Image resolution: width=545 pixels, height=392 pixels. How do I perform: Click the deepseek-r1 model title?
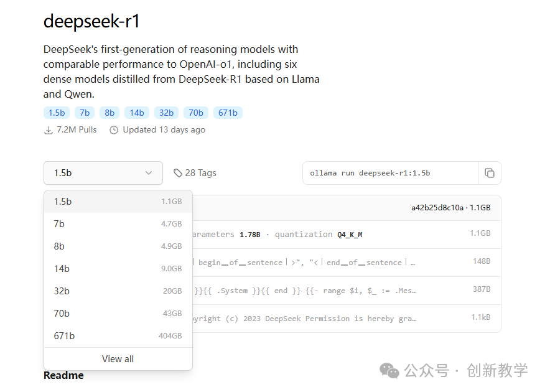click(91, 21)
